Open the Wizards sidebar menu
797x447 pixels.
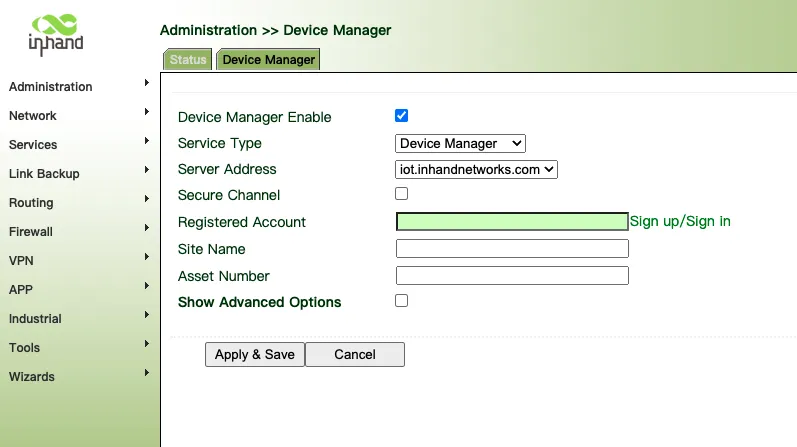coord(32,376)
